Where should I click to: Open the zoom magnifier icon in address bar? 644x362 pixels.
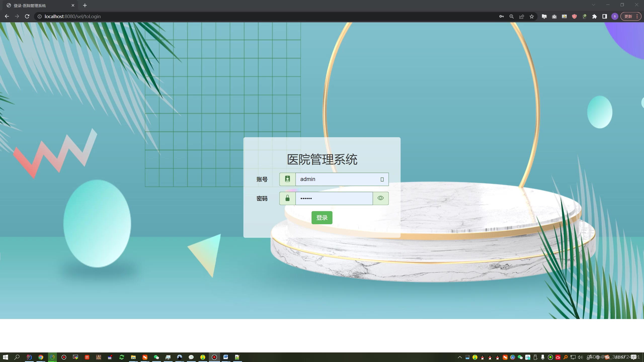pyautogui.click(x=511, y=16)
